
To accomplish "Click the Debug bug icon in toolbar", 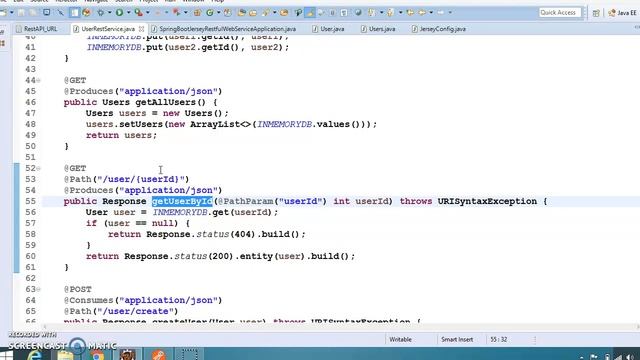I will coord(100,13).
